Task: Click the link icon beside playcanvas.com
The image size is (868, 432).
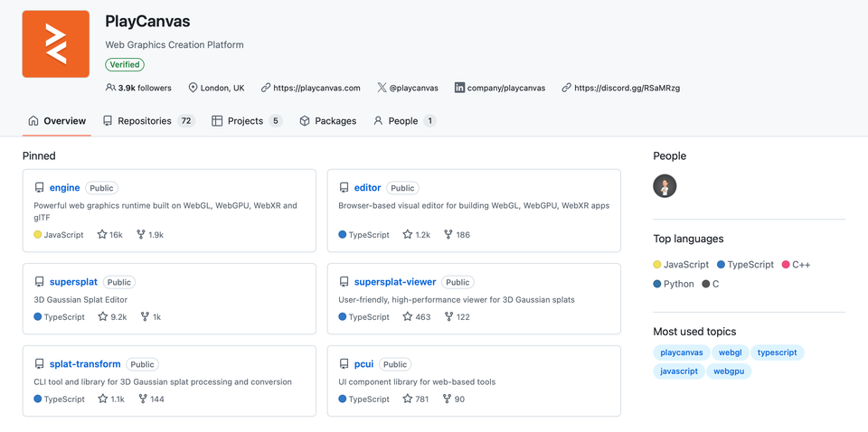Action: pos(266,88)
